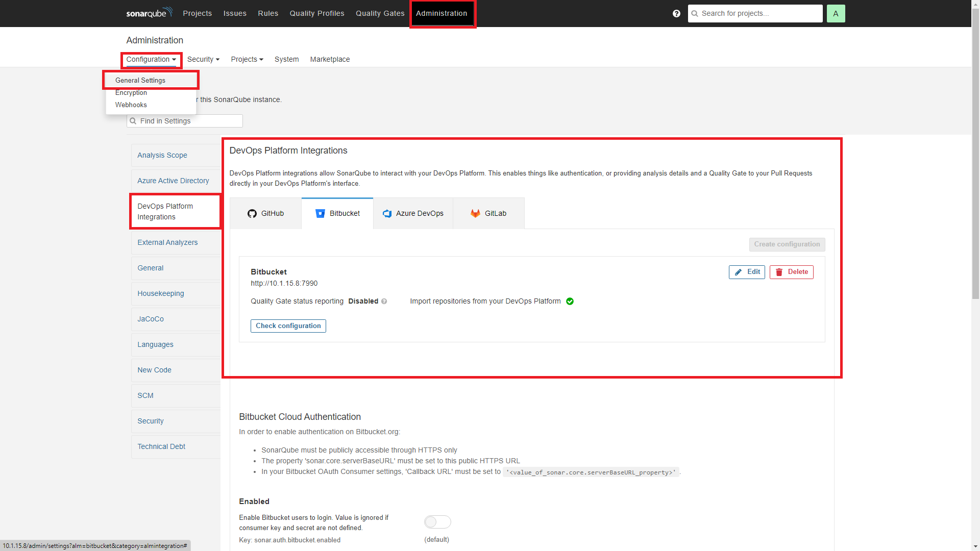Select General Settings from dropdown
Screen dimensions: 980x551
point(151,81)
